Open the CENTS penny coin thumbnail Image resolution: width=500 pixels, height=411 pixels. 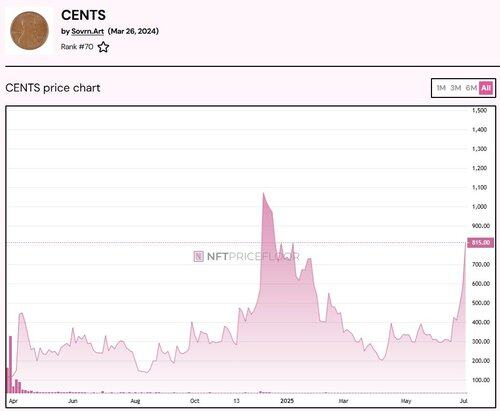click(29, 31)
